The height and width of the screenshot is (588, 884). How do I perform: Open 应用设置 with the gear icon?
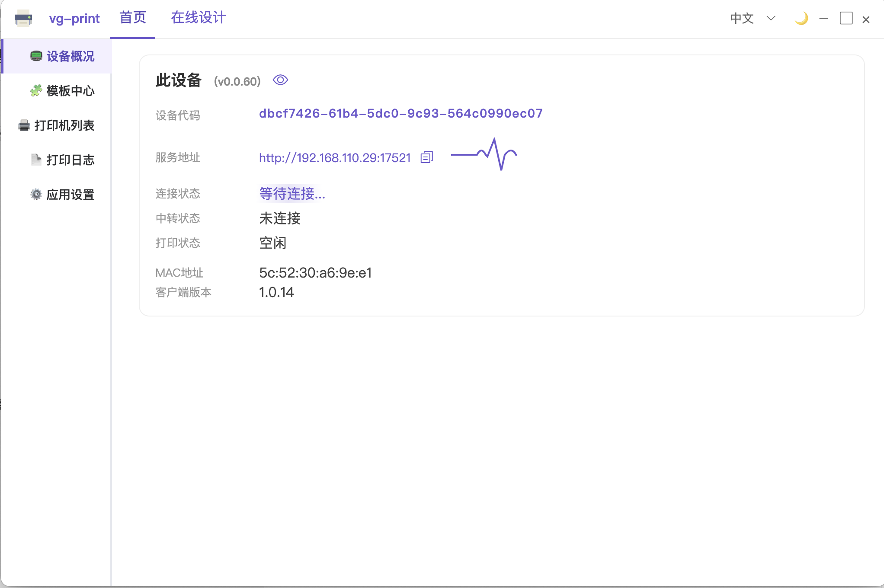pos(35,195)
